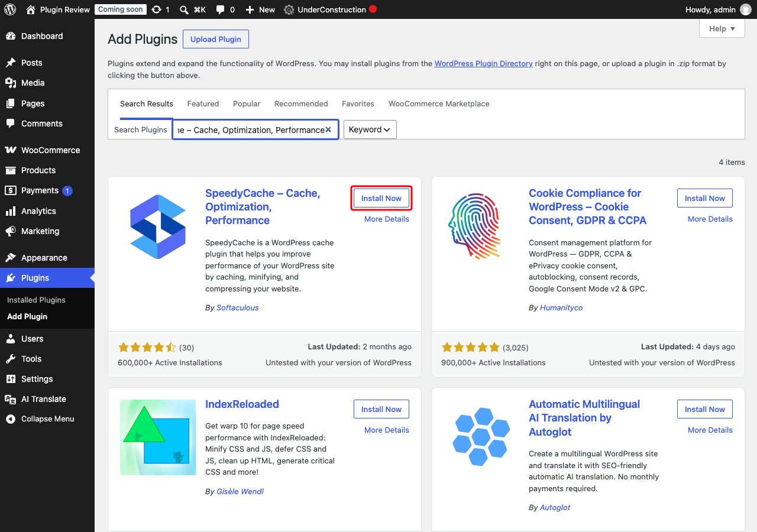Screen dimensions: 757x532
Task: Open the WordPress Plugin Directory link
Action: (x=484, y=63)
